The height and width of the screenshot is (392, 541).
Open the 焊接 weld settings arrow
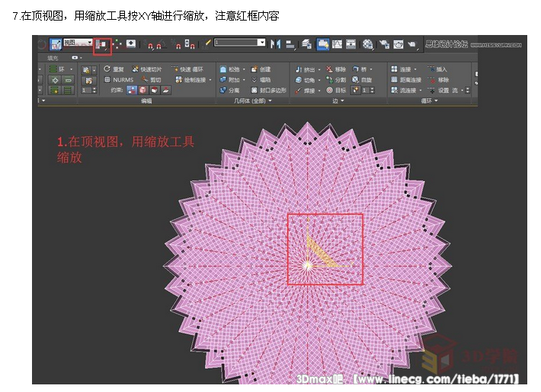(x=319, y=91)
